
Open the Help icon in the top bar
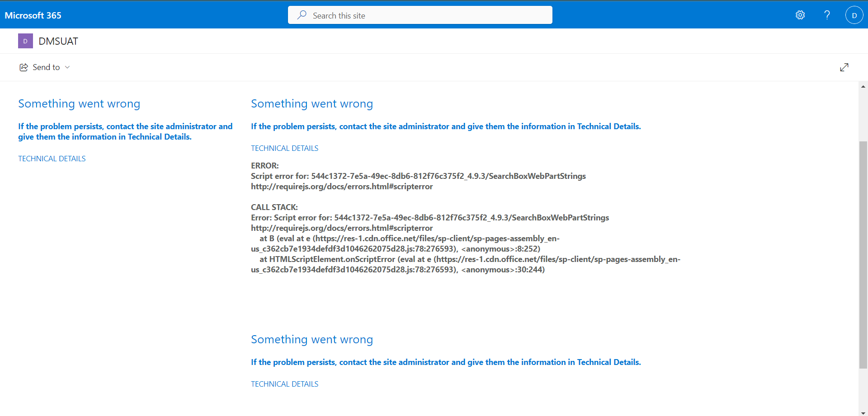point(827,15)
